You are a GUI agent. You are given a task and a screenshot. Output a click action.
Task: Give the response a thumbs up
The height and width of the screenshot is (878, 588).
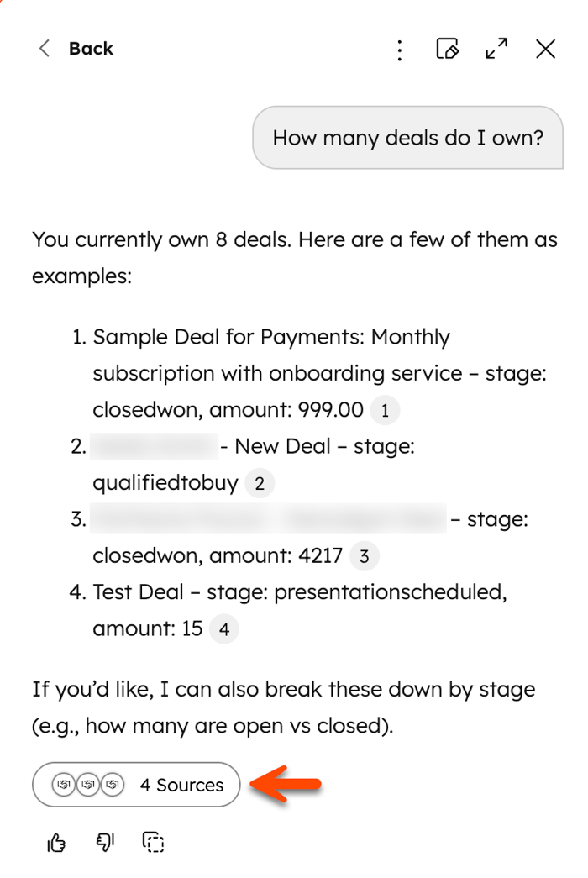click(56, 842)
